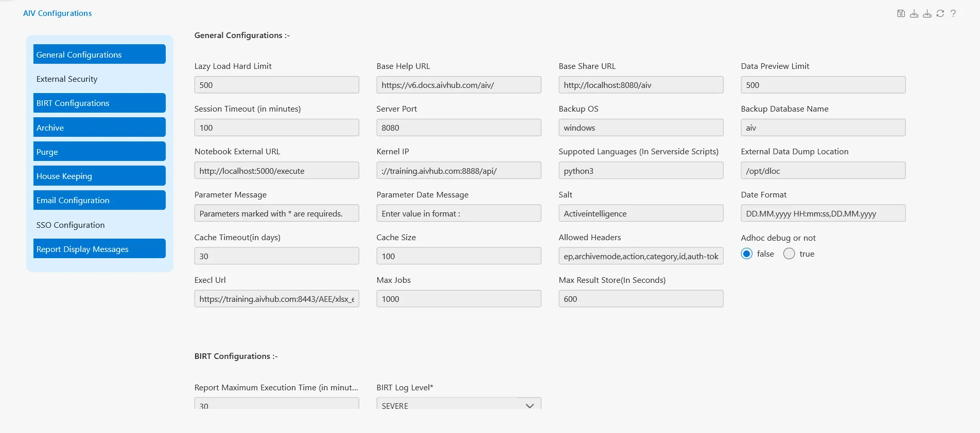Click the Max Result Store field
The width and height of the screenshot is (980, 433).
pos(641,298)
